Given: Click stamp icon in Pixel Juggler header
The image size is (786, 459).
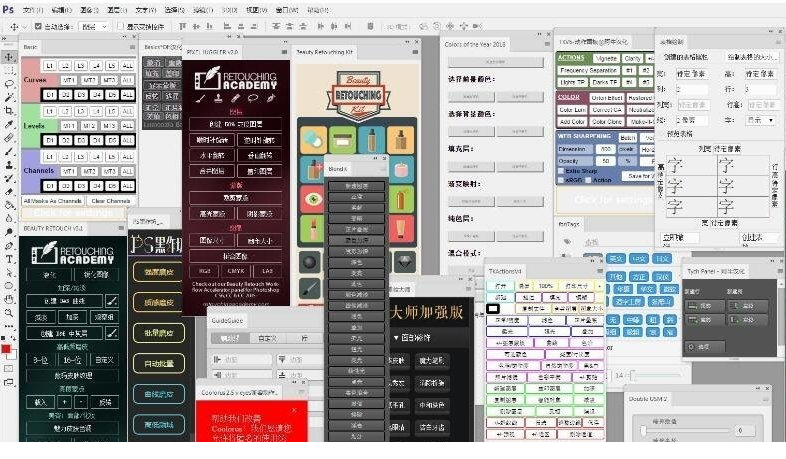Looking at the screenshot, I should click(218, 98).
